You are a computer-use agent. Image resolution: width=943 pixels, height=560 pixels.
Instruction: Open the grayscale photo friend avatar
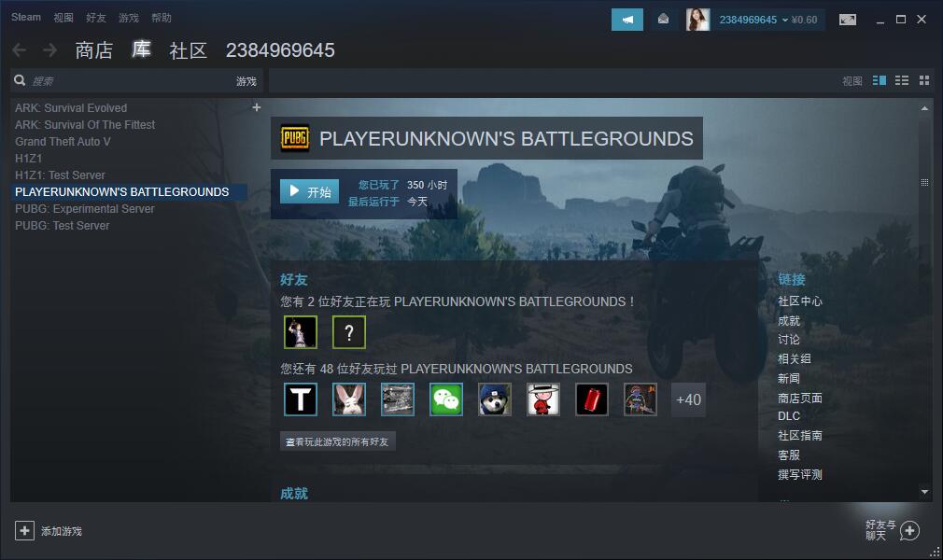[x=398, y=399]
